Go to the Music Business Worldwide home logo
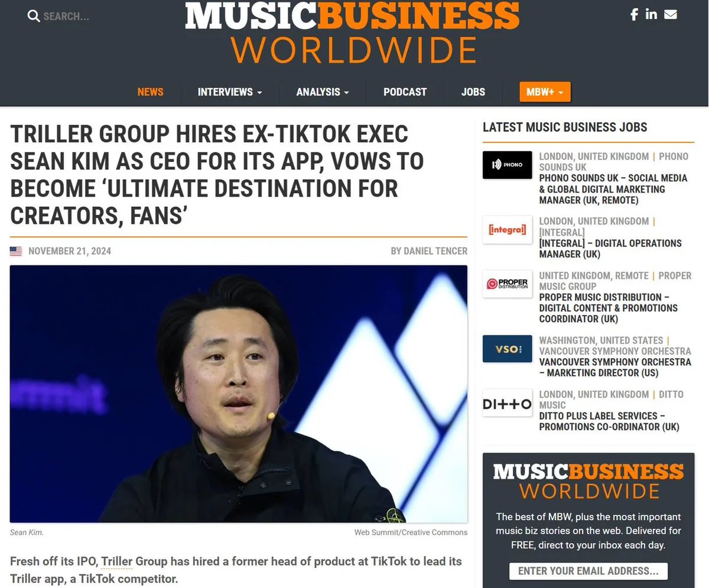Viewport: 709px width, 588px height. [352, 33]
